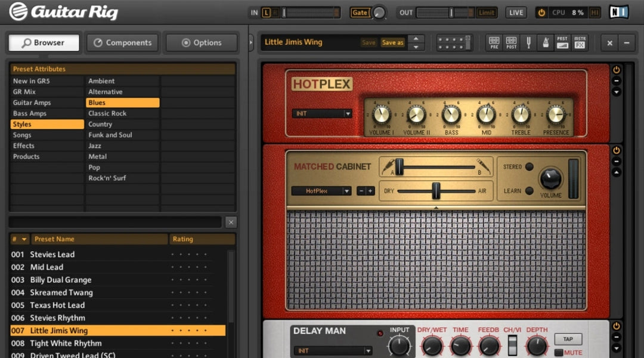
Task: Toggle the Hot Plex amp power button
Action: [x=617, y=70]
